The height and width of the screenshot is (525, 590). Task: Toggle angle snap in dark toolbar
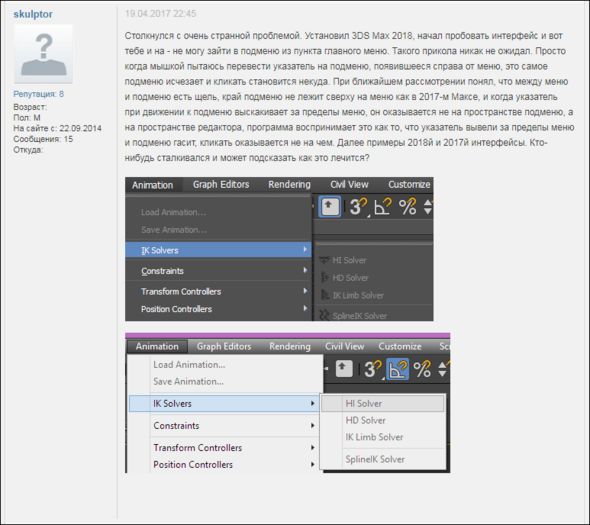point(382,207)
